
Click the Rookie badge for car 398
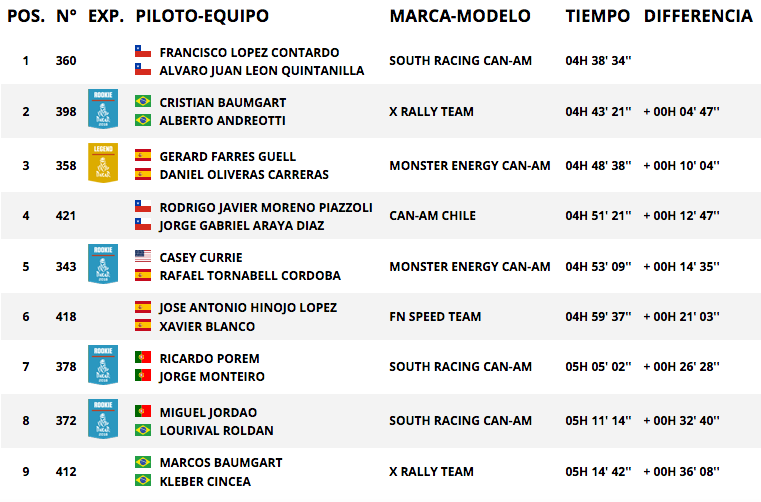click(x=103, y=109)
